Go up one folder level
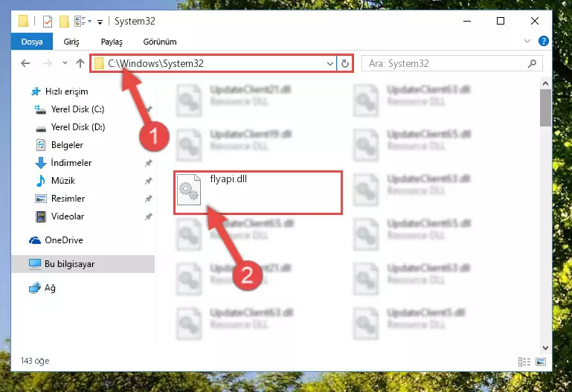This screenshot has width=572, height=392. coord(80,63)
